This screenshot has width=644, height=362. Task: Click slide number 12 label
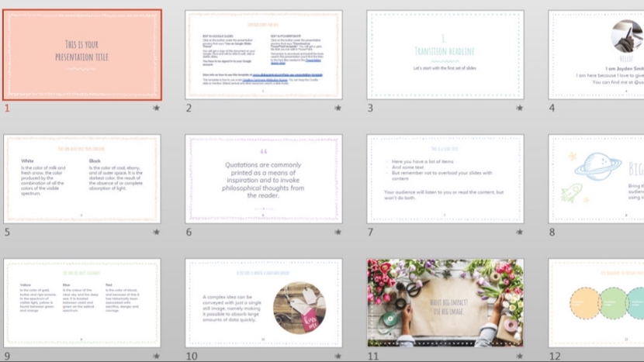point(555,356)
